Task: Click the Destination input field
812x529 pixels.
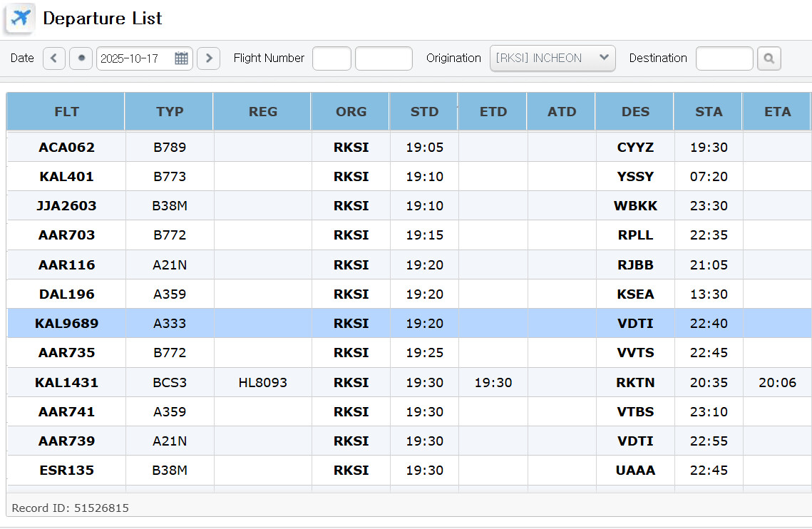Action: pyautogui.click(x=724, y=58)
